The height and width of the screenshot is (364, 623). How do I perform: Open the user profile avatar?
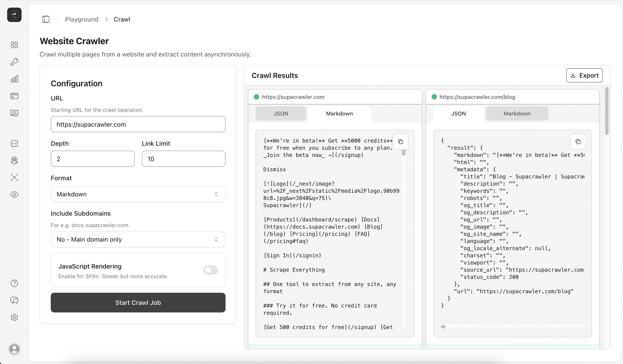coord(14,349)
